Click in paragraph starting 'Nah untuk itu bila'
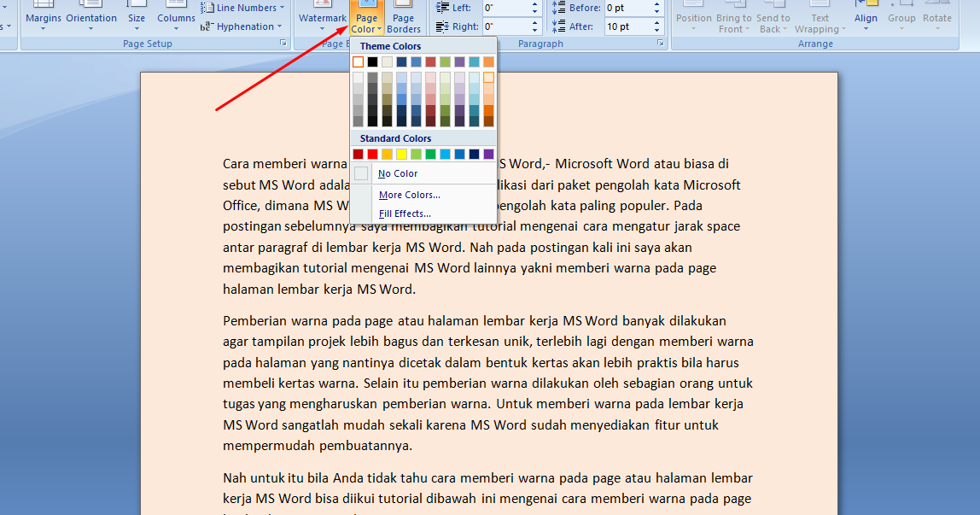This screenshot has height=515, width=980. point(488,494)
